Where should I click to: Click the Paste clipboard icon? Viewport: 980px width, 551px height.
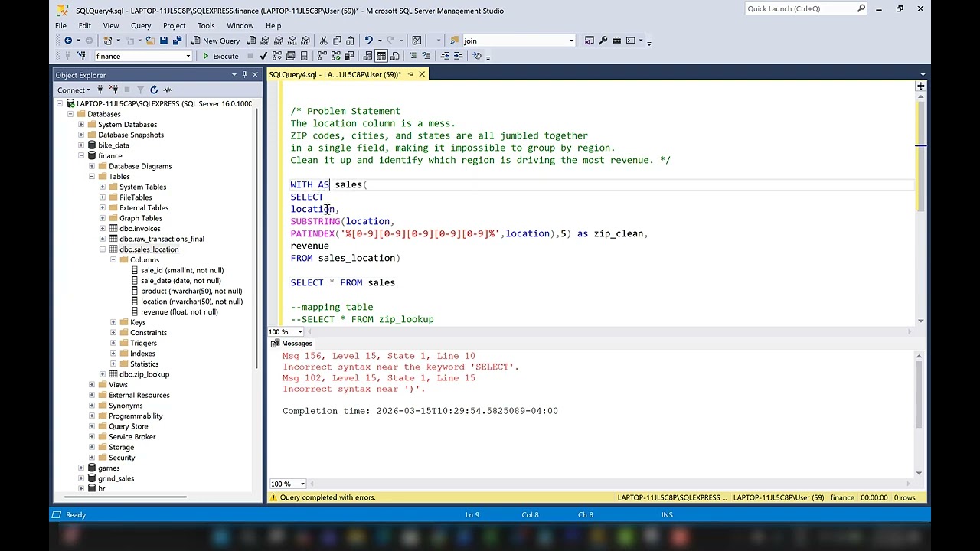click(x=350, y=41)
